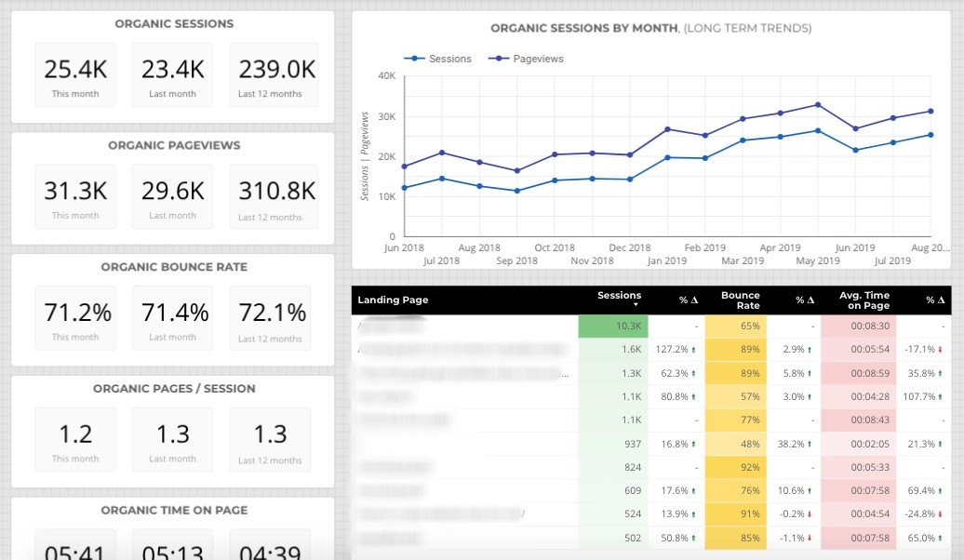Viewport: 964px width, 560px height.
Task: Sort table by Bounce Rate column header
Action: [x=740, y=300]
